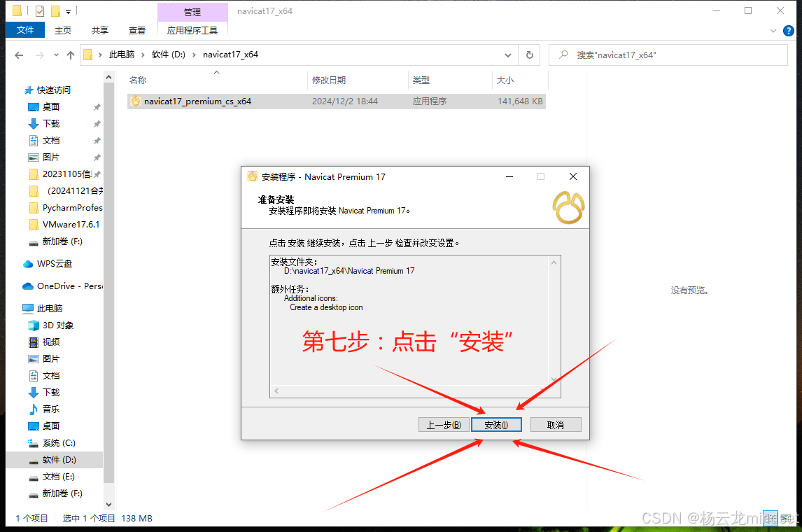Minimize the Navicat installer dialog
Viewport: 802px width, 532px height.
(x=509, y=176)
